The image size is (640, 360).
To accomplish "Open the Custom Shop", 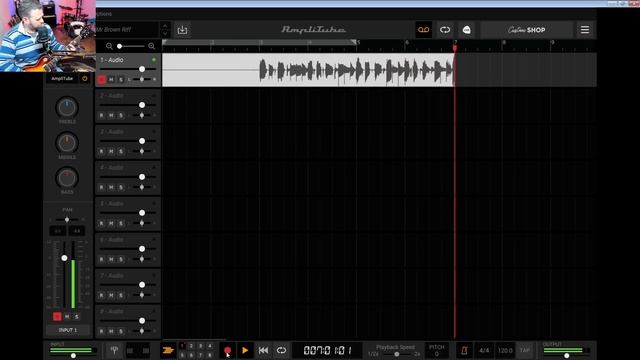I will pyautogui.click(x=527, y=30).
